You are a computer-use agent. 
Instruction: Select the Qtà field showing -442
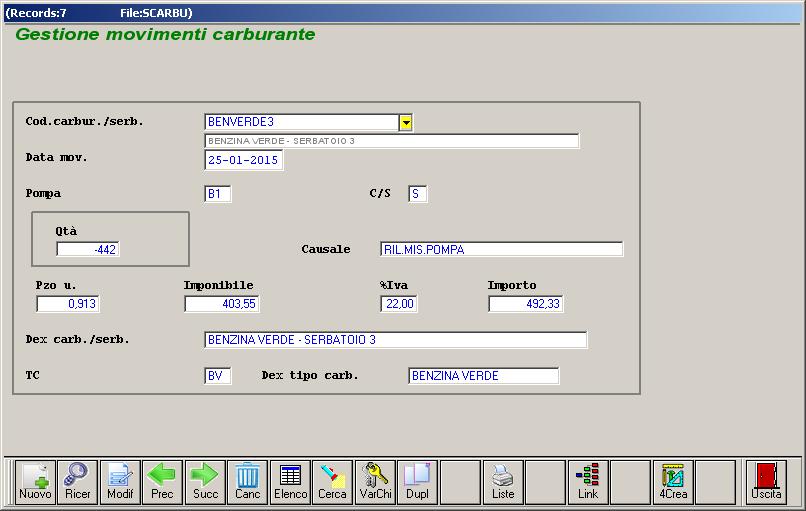click(x=88, y=249)
